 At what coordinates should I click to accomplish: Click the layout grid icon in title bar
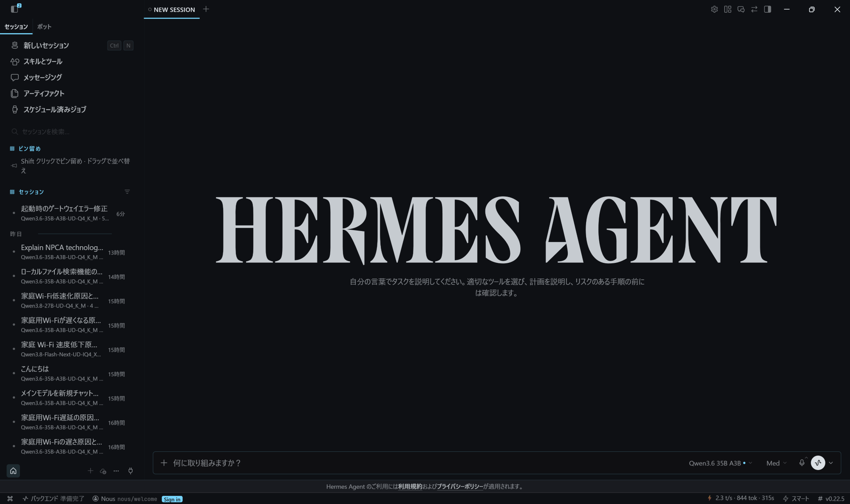(x=728, y=9)
